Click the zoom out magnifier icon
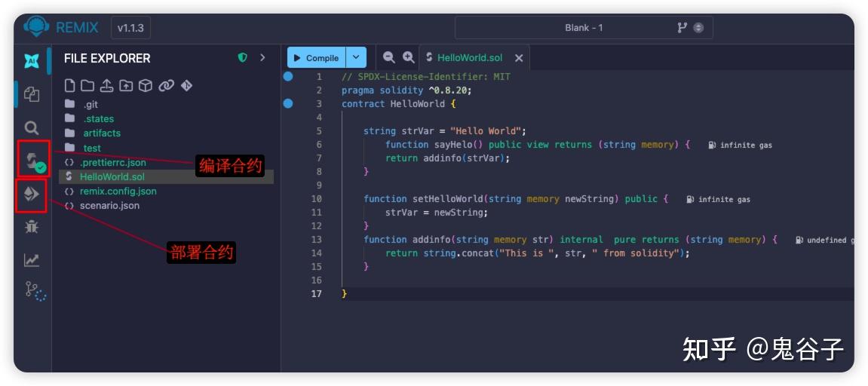 [x=389, y=57]
